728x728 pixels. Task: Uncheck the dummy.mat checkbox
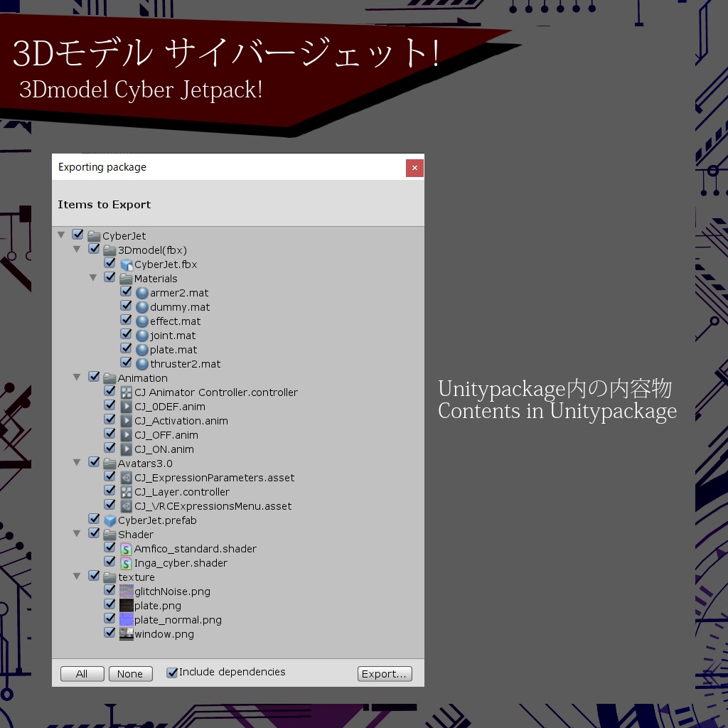(127, 305)
